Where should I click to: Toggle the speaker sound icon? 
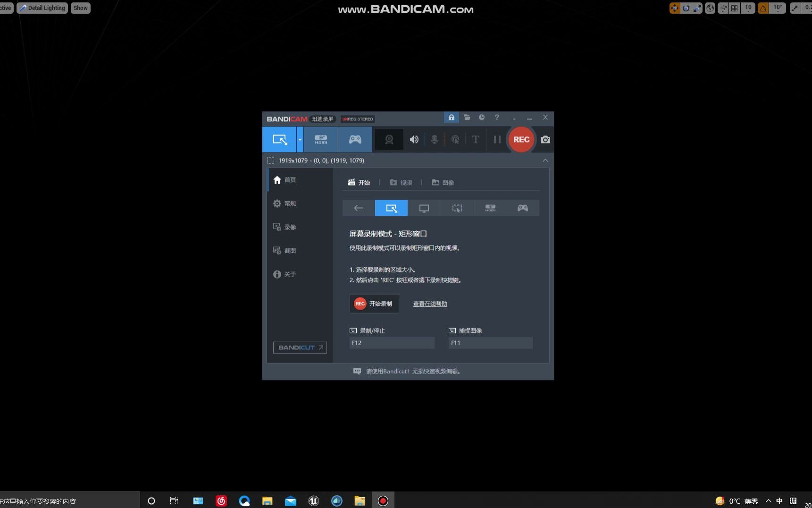point(414,139)
